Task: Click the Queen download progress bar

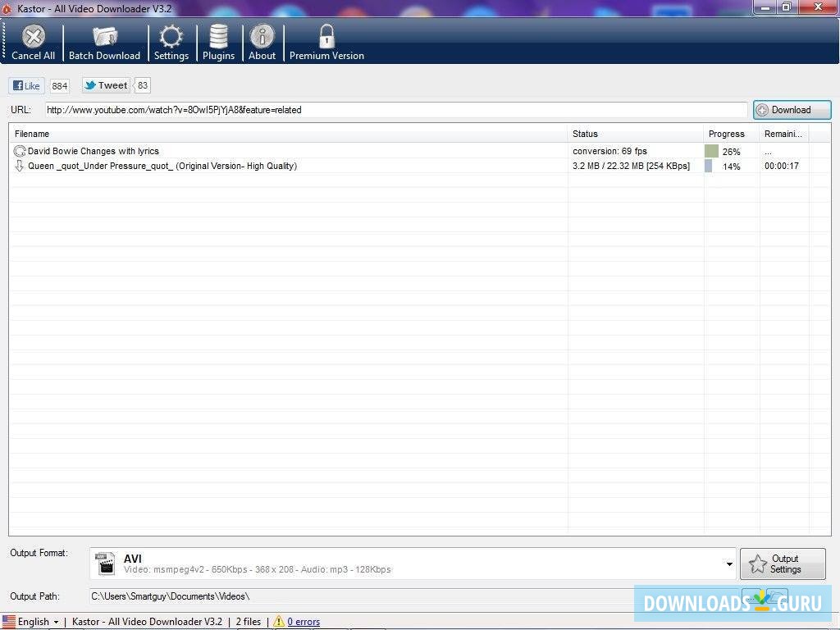Action: [x=709, y=166]
